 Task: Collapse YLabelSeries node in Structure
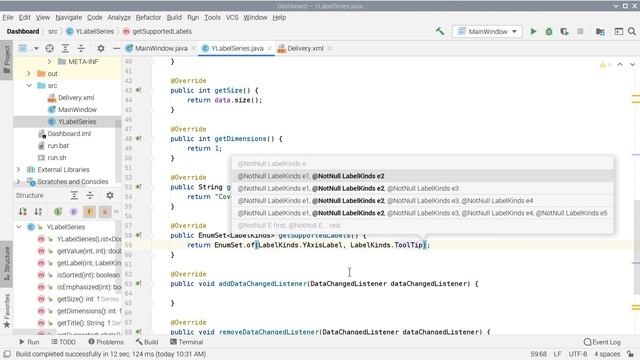click(19, 227)
